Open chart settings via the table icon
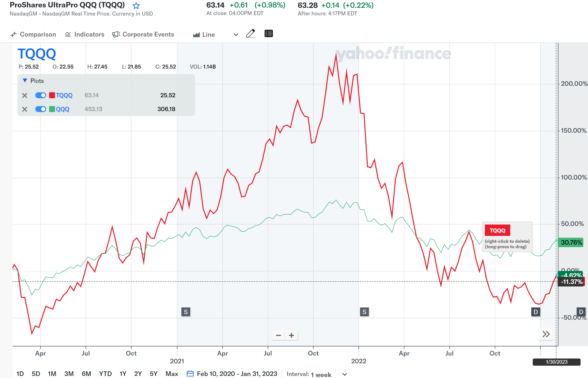588x378 pixels. [268, 34]
